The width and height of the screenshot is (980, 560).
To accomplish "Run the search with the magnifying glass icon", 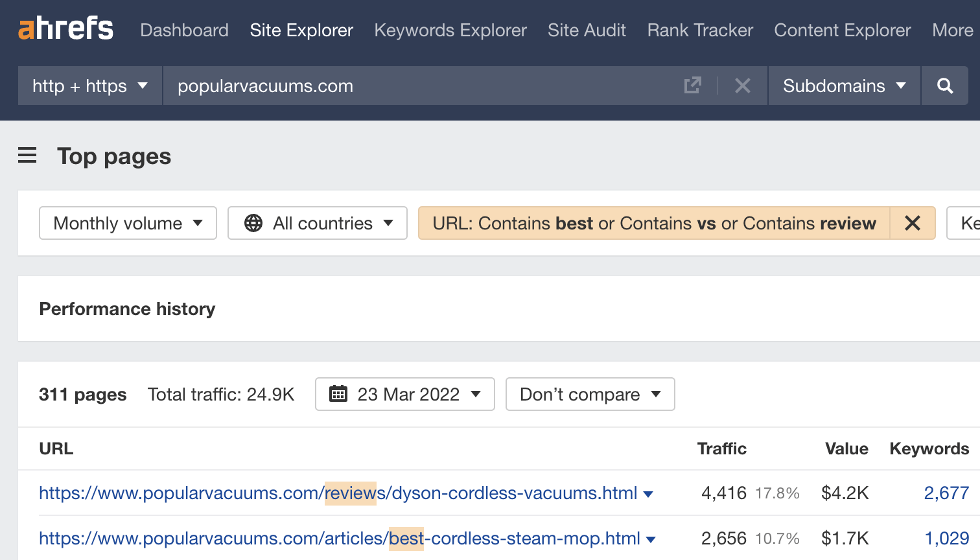I will (x=944, y=85).
